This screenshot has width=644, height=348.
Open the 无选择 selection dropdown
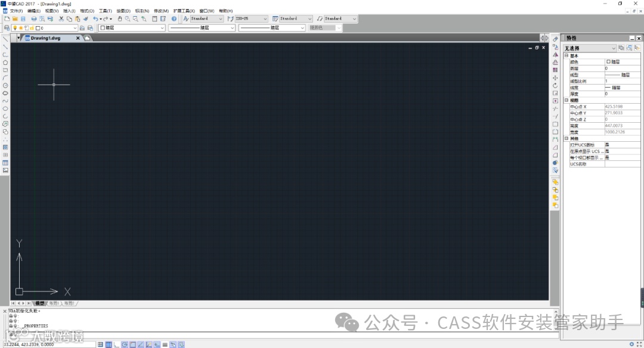click(590, 48)
